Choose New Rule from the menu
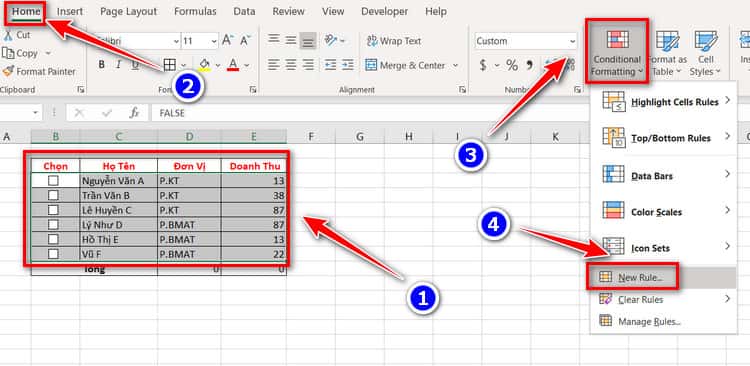750x366 pixels. click(663, 277)
